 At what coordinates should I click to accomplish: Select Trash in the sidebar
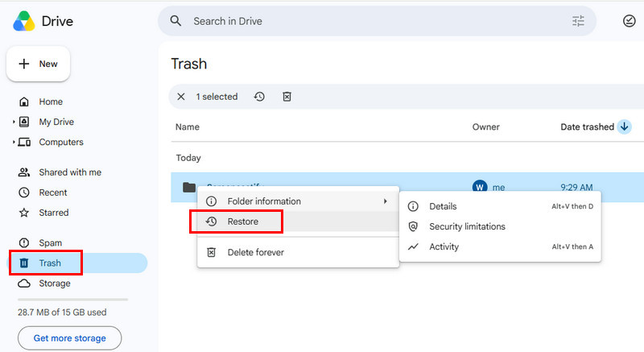(78, 263)
